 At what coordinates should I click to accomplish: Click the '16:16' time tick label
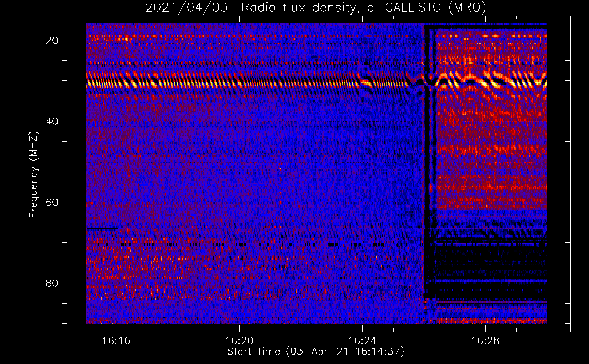coord(116,341)
